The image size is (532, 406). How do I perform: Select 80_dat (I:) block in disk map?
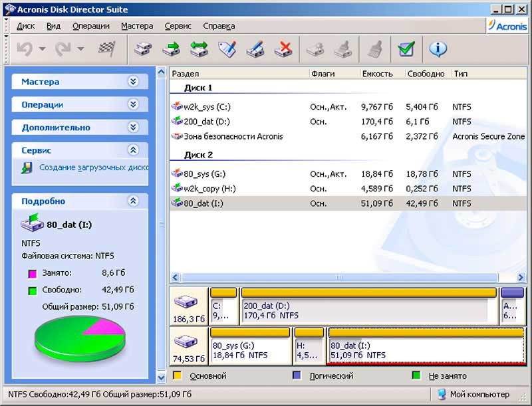[426, 346]
